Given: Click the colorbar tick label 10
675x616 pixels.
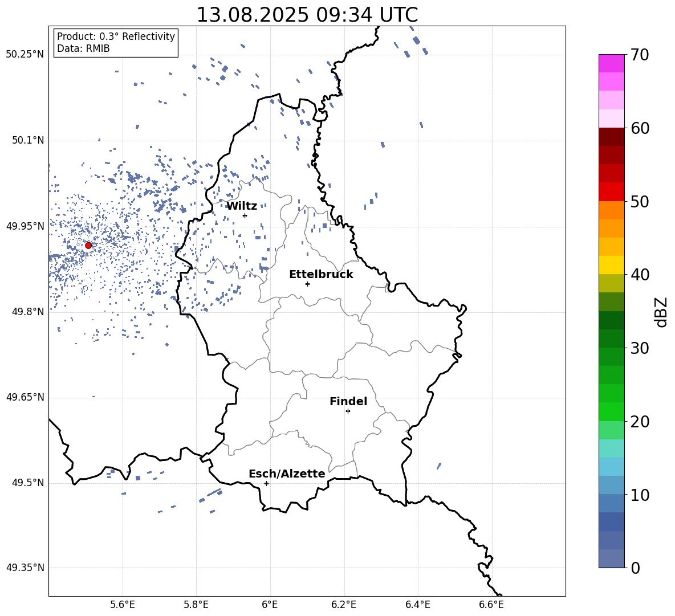Looking at the screenshot, I should point(640,495).
